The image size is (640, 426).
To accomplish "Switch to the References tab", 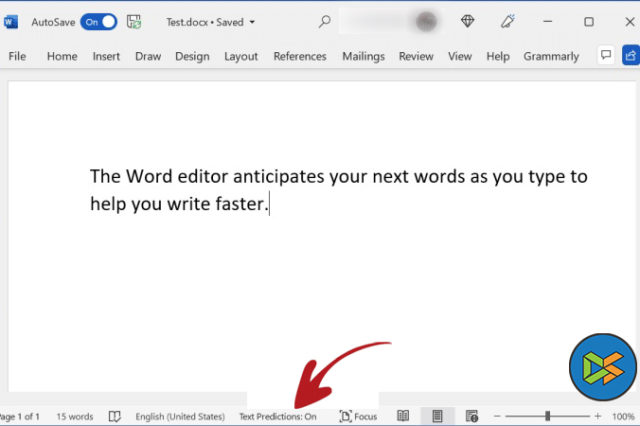I will tap(300, 56).
